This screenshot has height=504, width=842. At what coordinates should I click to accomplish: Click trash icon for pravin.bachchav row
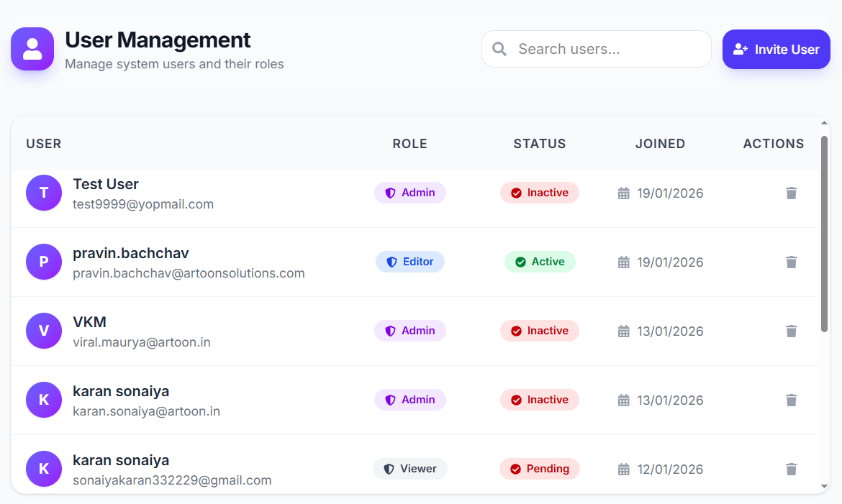tap(791, 262)
